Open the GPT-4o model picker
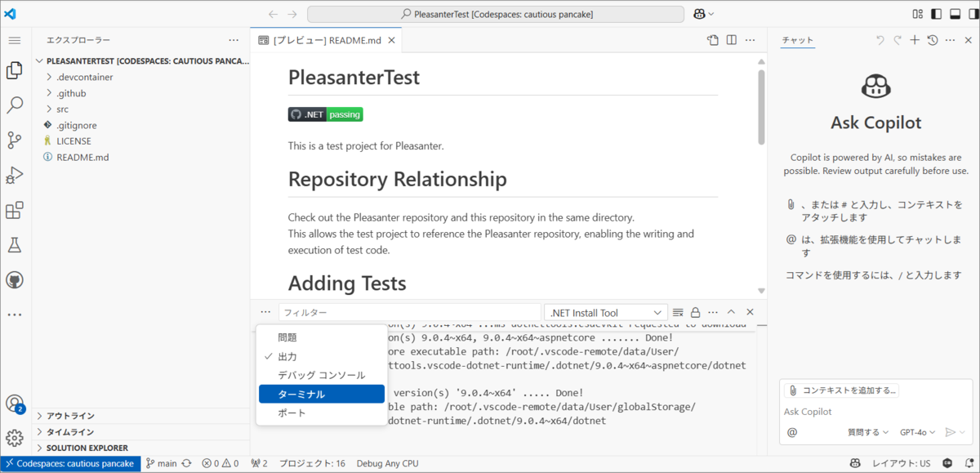This screenshot has height=473, width=980. [x=917, y=432]
